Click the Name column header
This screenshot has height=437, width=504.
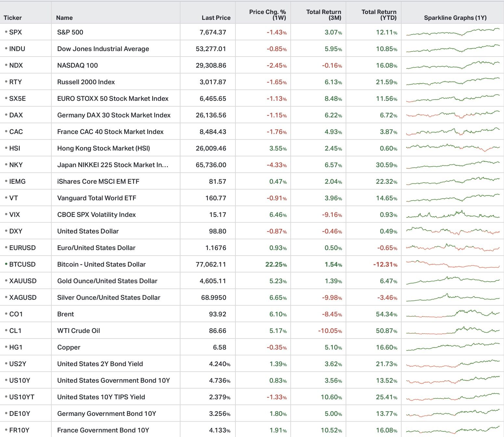click(64, 18)
